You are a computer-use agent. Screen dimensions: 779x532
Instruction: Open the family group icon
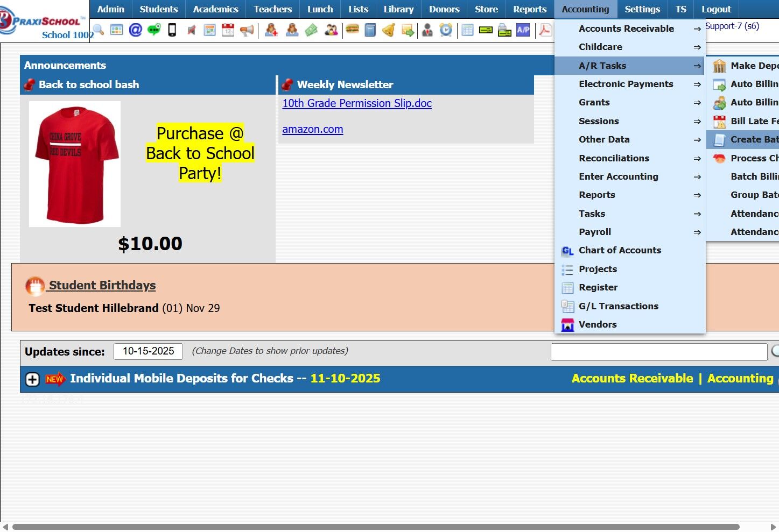(x=331, y=30)
